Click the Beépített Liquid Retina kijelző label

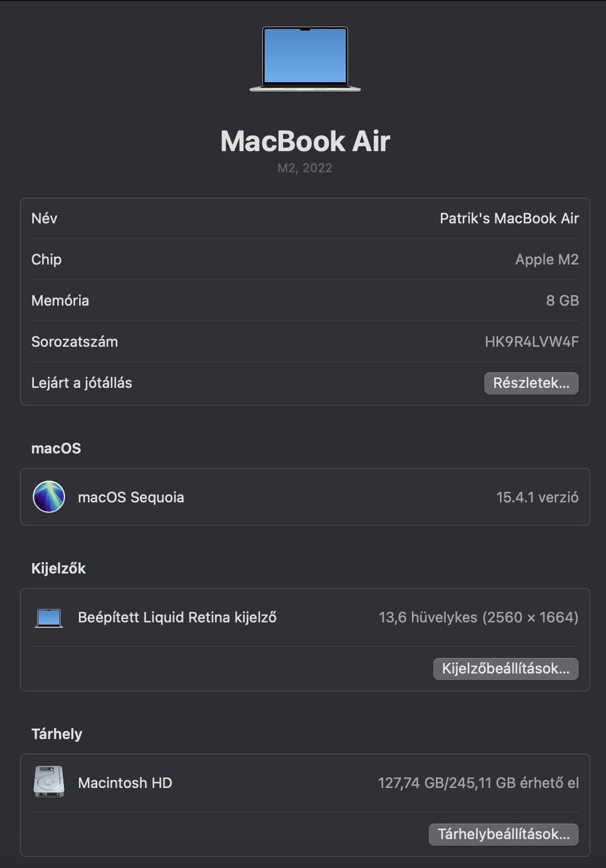[x=177, y=617]
